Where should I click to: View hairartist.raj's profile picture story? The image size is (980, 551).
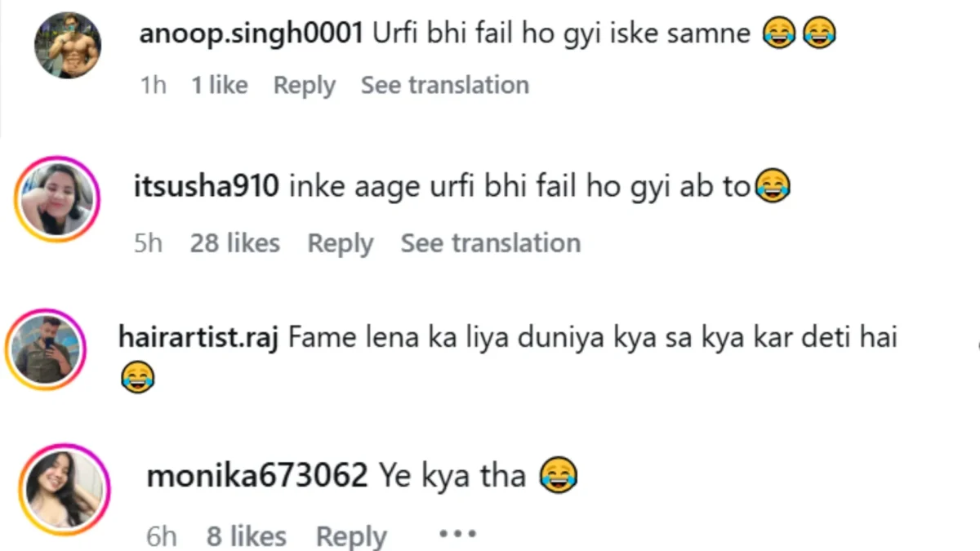(x=48, y=349)
